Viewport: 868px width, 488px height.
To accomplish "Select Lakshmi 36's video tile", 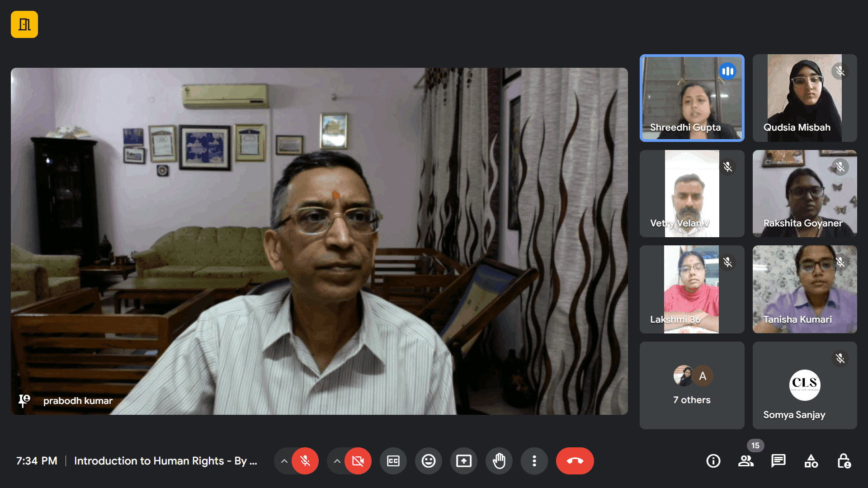I will click(x=692, y=290).
